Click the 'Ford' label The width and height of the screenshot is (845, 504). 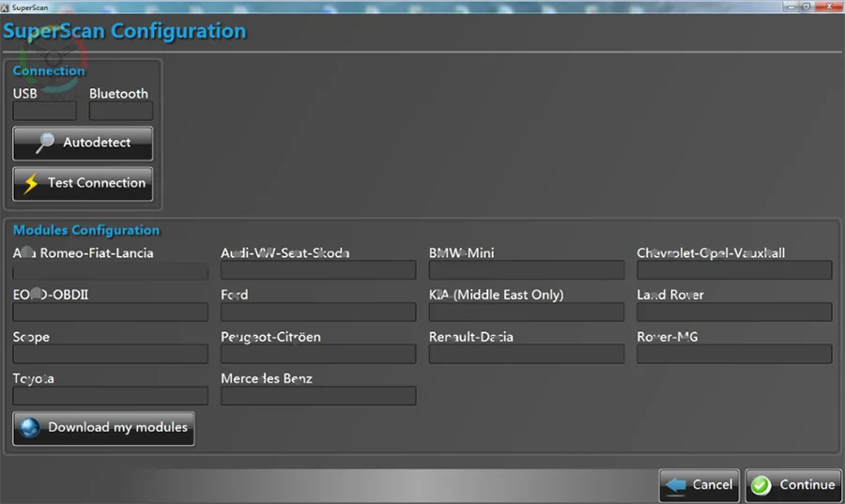(235, 295)
